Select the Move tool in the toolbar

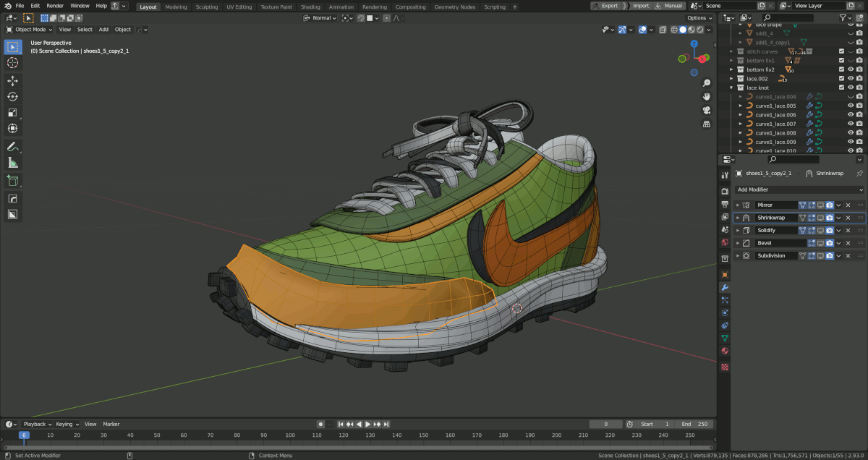(x=12, y=81)
